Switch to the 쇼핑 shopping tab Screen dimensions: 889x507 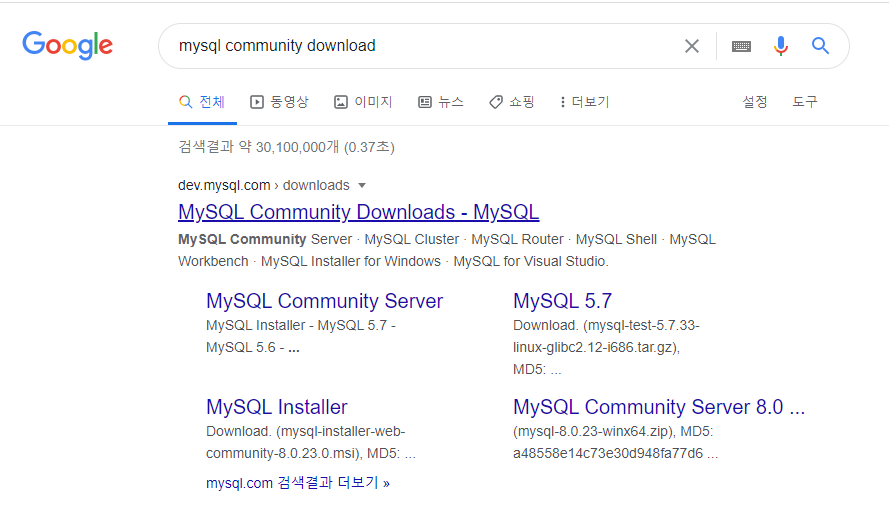pos(511,102)
